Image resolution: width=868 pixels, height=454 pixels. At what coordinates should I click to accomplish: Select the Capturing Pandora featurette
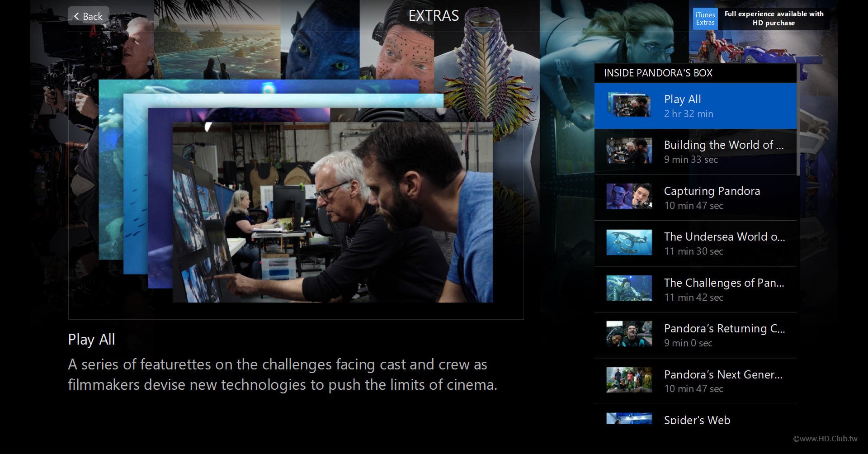coord(695,198)
